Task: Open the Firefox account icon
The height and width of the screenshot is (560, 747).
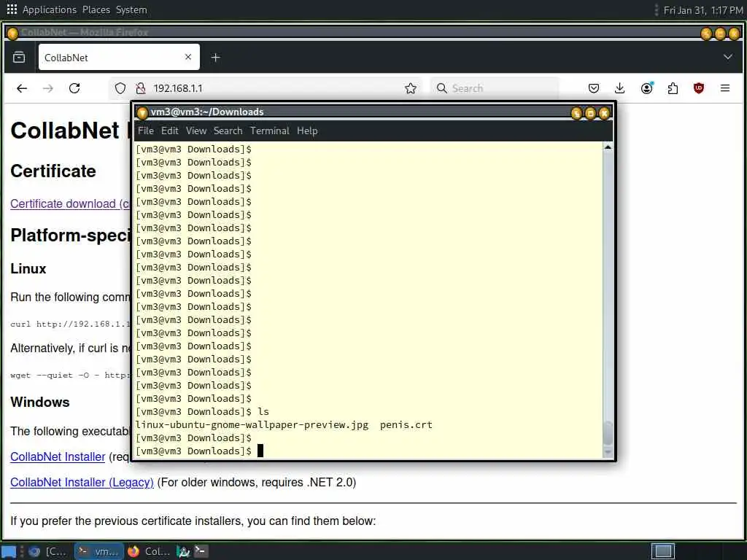Action: click(x=646, y=88)
